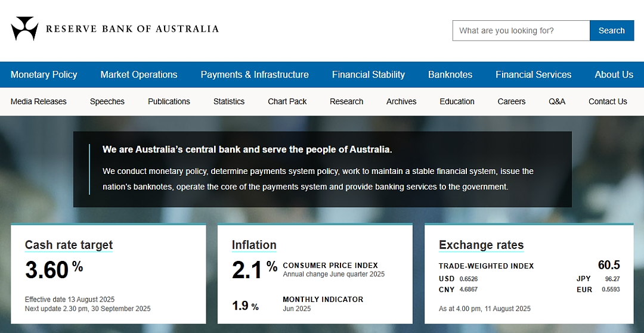Open the Chart Pack link

pyautogui.click(x=287, y=101)
